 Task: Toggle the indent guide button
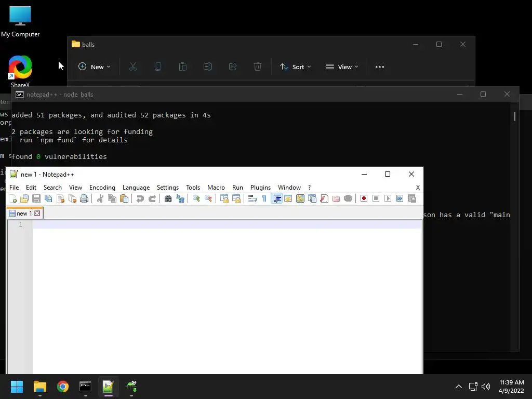pyautogui.click(x=277, y=199)
